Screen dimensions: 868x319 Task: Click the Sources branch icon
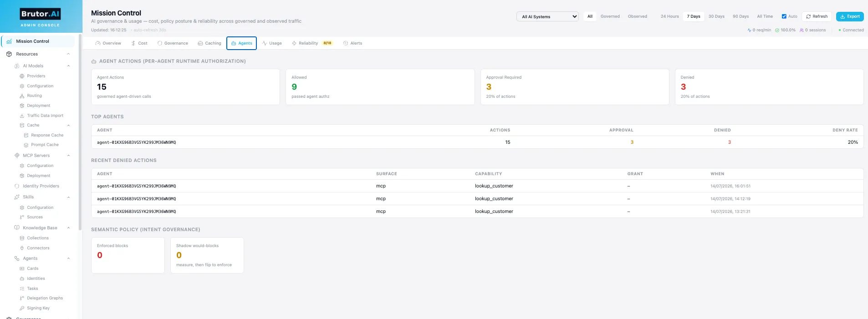22,218
